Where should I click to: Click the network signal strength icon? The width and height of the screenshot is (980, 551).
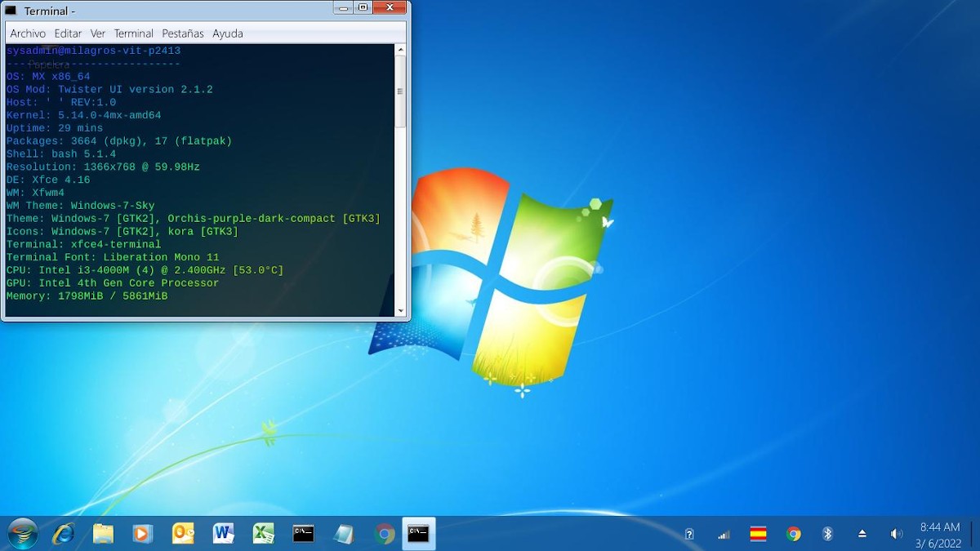pyautogui.click(x=724, y=535)
